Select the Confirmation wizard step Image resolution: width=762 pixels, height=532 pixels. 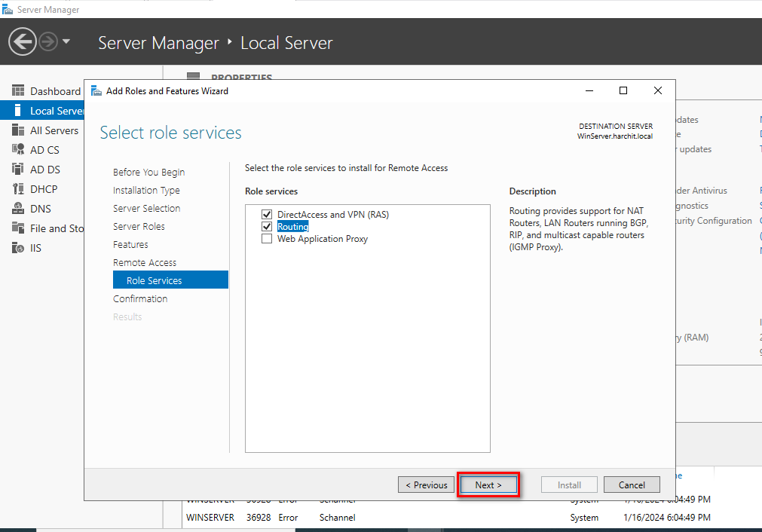click(140, 298)
